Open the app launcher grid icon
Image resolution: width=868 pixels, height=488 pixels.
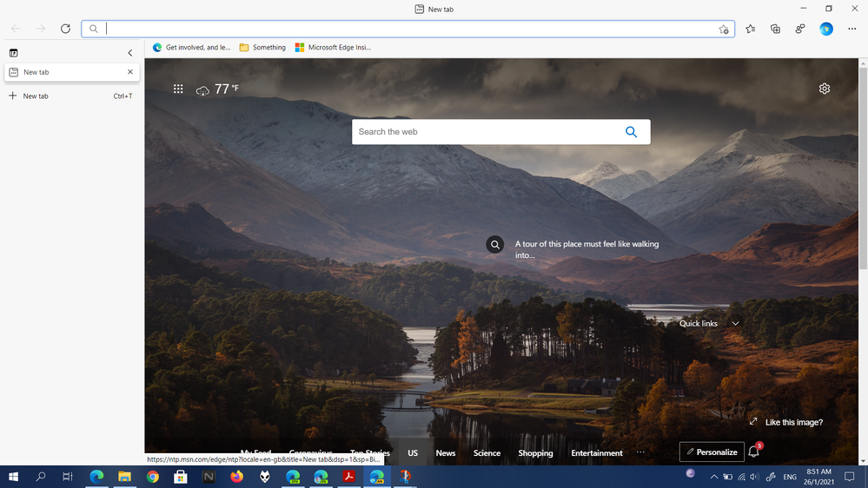178,89
